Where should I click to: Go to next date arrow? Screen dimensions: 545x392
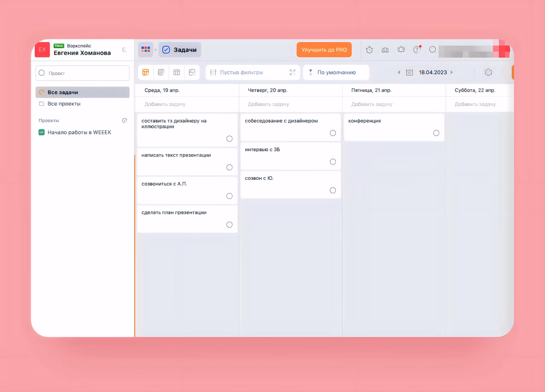(452, 72)
